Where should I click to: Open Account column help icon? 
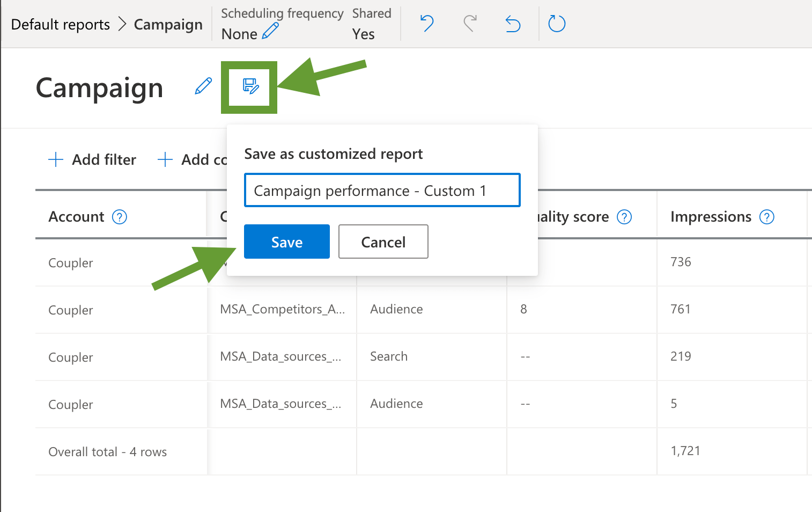click(x=119, y=217)
